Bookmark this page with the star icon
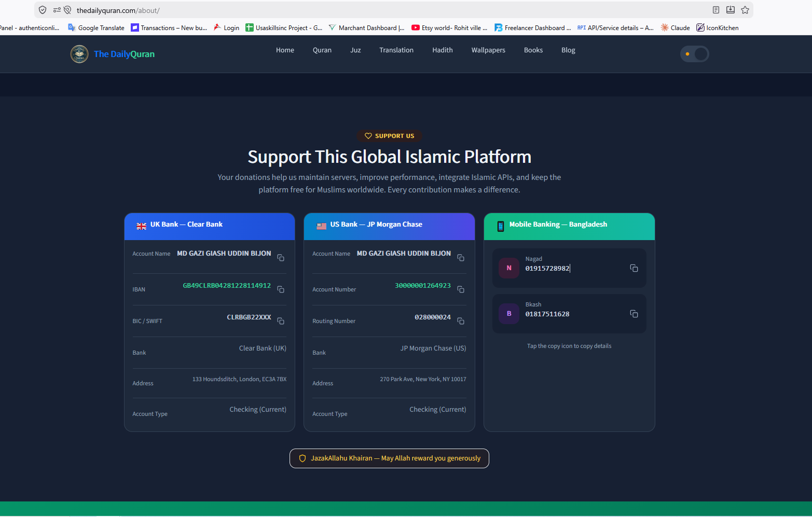 745,10
